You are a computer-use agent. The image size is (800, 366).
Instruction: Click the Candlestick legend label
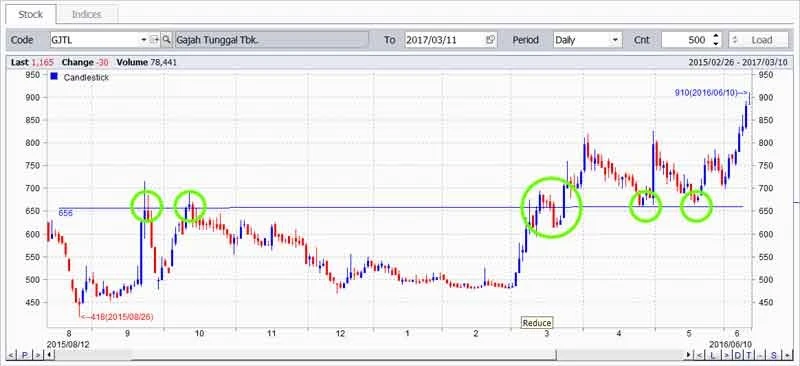(x=86, y=78)
